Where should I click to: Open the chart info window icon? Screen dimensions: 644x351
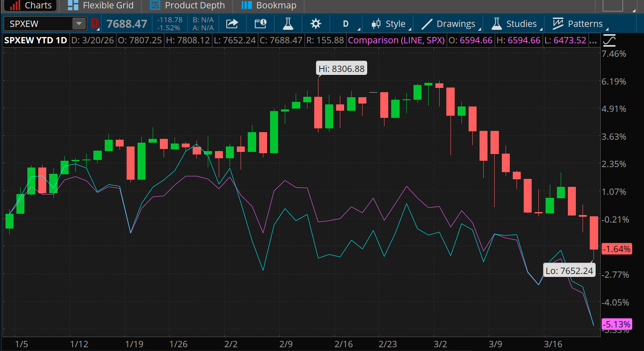(260, 24)
